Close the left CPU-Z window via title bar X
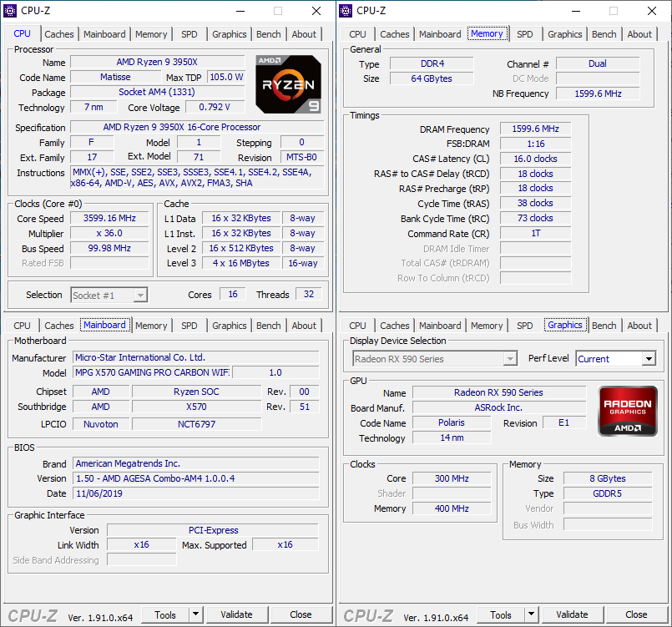The height and width of the screenshot is (627, 672). [316, 11]
